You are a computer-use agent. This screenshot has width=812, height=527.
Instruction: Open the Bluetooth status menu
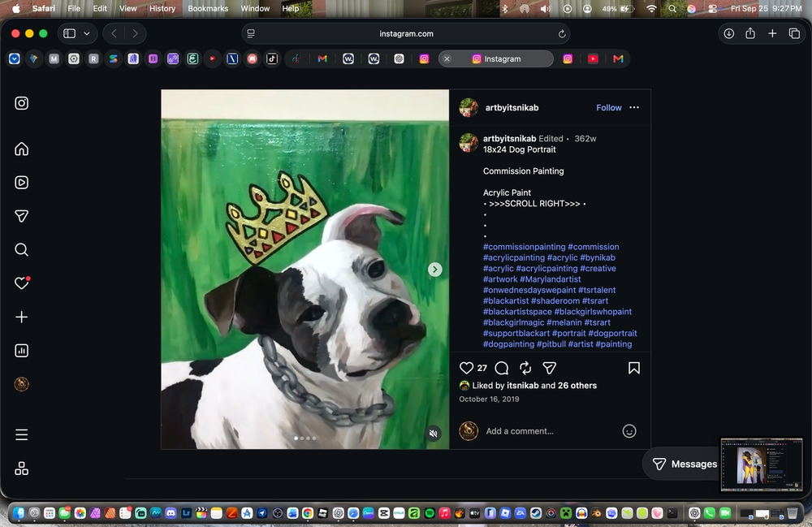pyautogui.click(x=505, y=9)
